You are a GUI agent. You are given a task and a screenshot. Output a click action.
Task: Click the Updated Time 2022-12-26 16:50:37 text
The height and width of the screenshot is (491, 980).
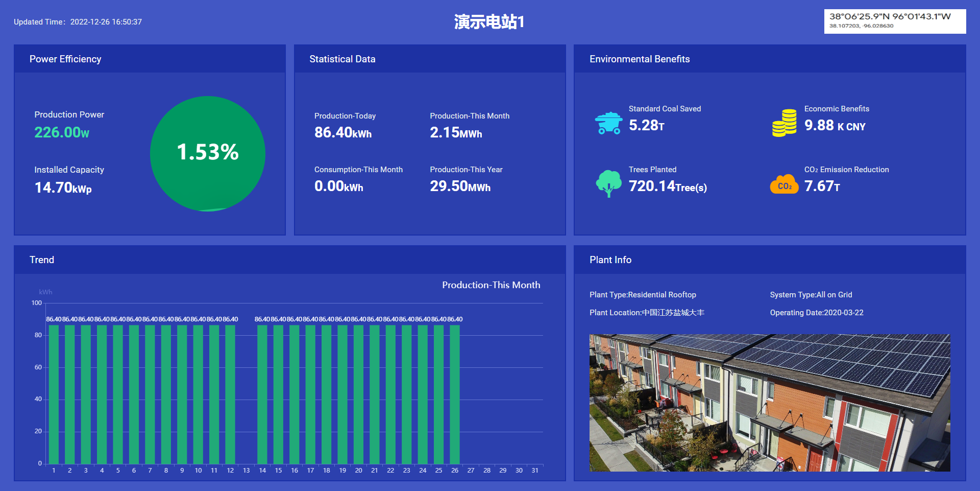click(x=78, y=22)
